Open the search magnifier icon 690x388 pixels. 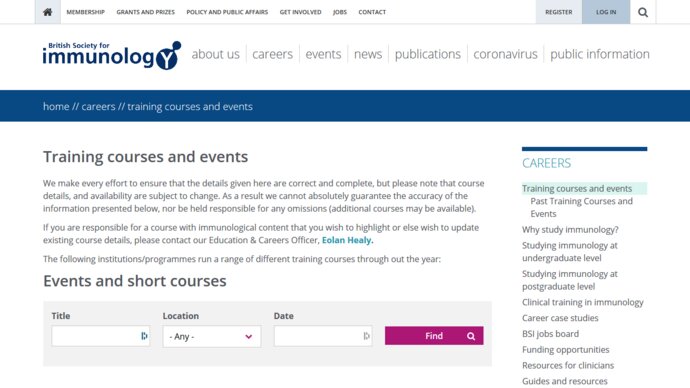pos(643,12)
